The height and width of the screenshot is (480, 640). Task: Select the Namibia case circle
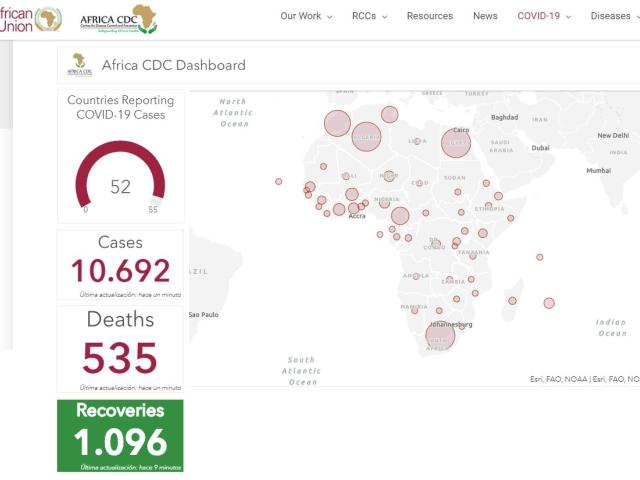[x=415, y=310]
